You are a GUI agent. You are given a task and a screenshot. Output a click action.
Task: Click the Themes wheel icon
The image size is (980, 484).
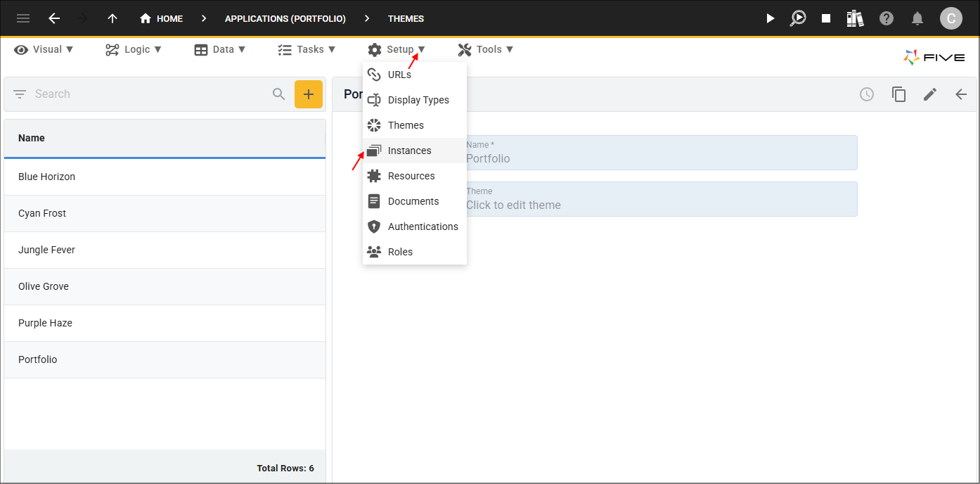[x=374, y=125]
